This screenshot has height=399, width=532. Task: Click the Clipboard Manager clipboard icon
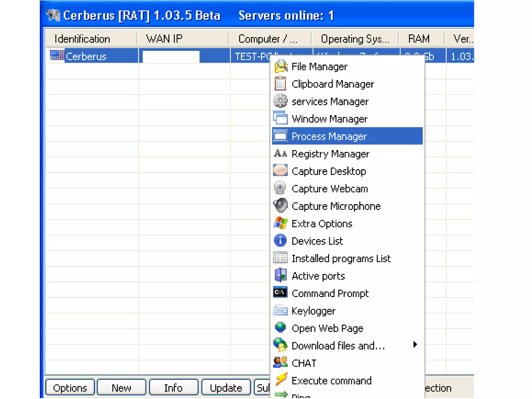point(281,84)
